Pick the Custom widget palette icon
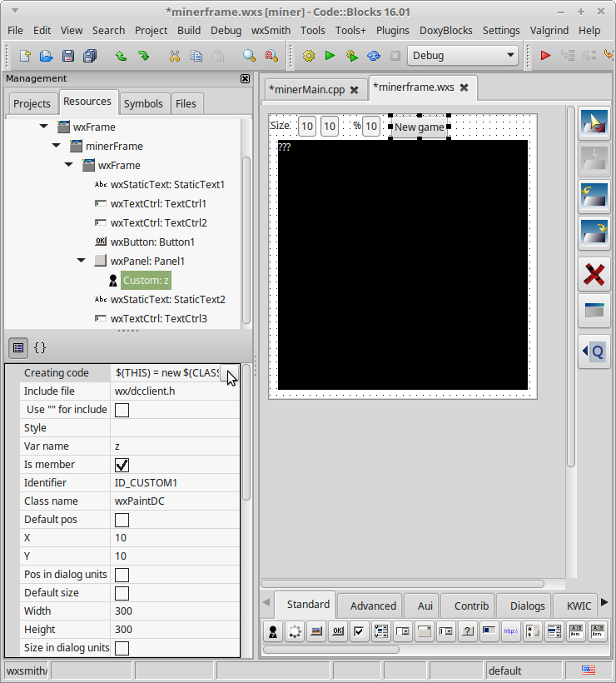The width and height of the screenshot is (616, 683). point(273,631)
